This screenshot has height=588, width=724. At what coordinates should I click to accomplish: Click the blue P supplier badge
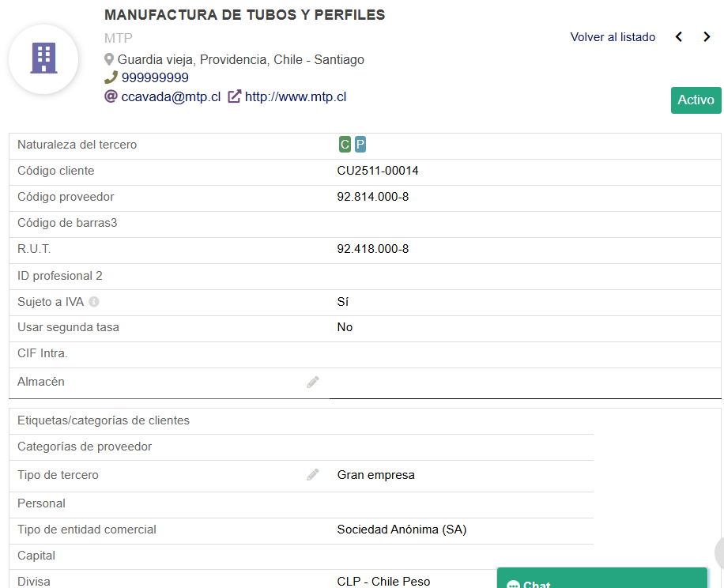click(x=360, y=145)
